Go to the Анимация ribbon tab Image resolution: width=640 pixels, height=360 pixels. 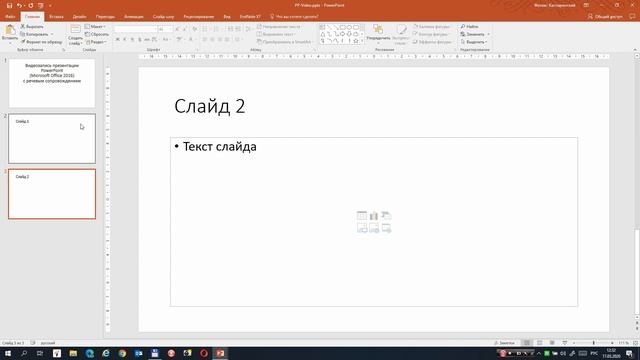point(134,17)
